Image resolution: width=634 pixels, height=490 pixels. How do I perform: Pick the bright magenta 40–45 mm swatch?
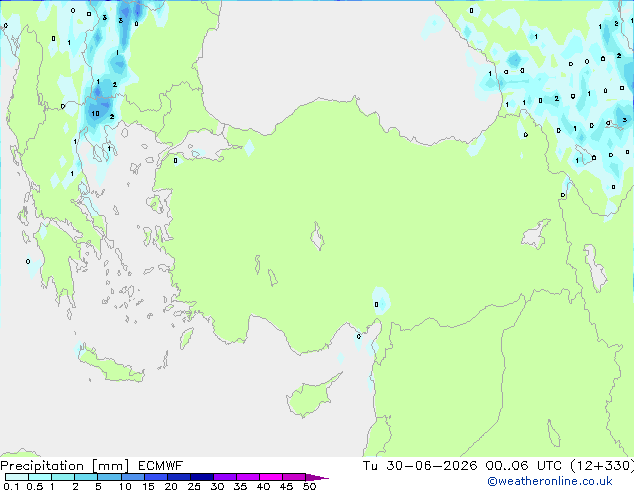271,477
